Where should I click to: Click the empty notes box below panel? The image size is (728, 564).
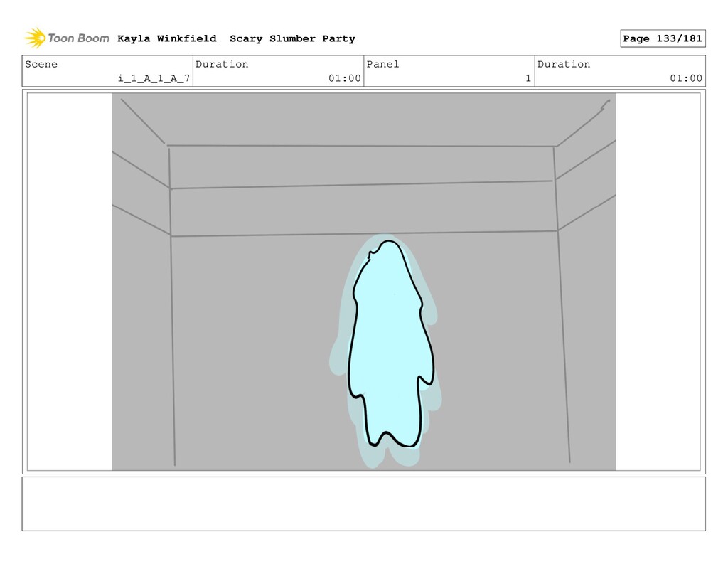(363, 504)
